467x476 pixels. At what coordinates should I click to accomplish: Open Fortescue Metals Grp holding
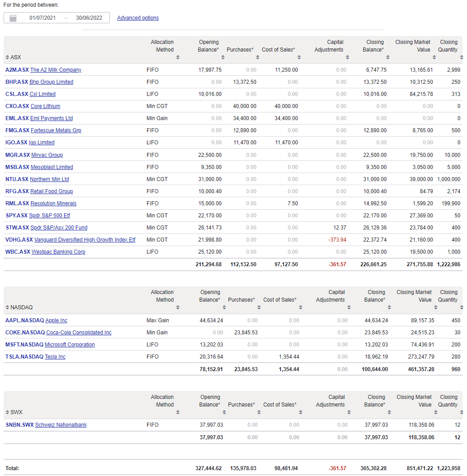tap(56, 130)
